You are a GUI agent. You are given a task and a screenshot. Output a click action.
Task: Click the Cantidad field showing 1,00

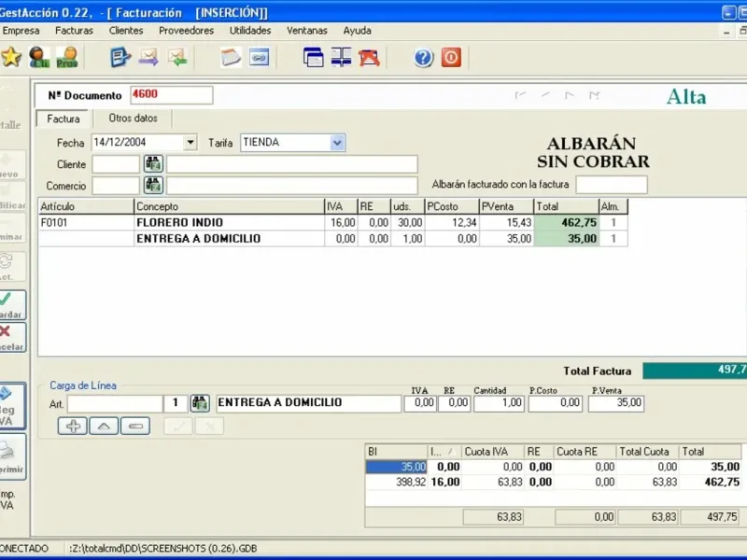[499, 403]
